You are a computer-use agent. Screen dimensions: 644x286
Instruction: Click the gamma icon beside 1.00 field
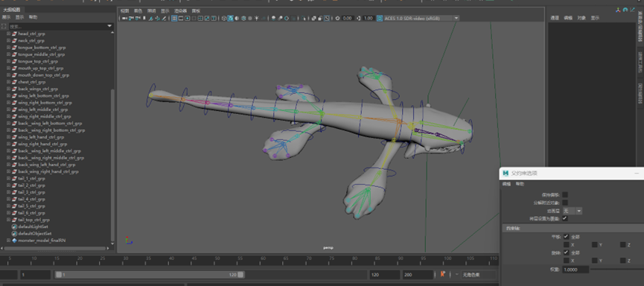(358, 18)
